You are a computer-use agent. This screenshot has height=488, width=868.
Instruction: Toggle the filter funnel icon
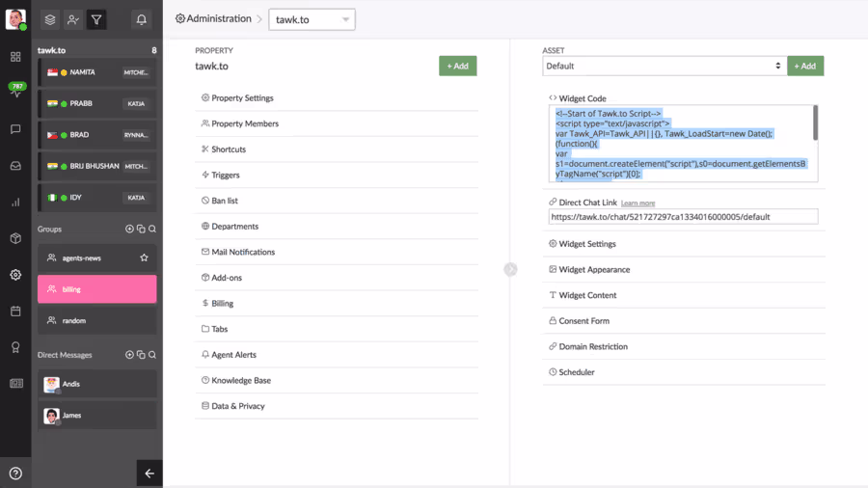(x=96, y=20)
